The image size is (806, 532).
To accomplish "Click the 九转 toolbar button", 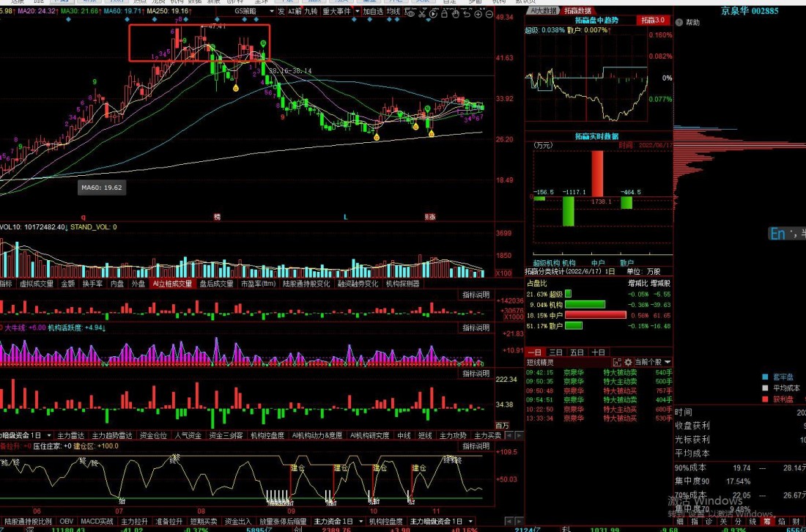I will pyautogui.click(x=311, y=11).
